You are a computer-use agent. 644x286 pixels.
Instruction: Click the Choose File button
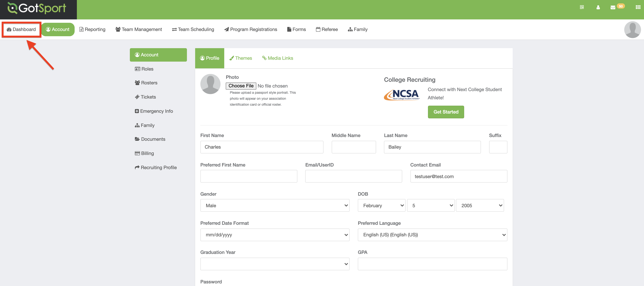coord(241,86)
